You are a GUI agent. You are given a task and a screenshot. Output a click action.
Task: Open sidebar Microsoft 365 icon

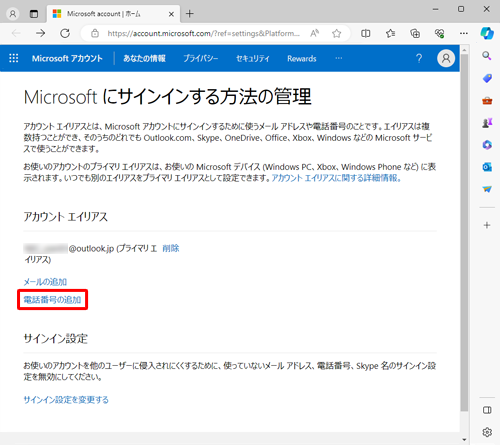487,145
